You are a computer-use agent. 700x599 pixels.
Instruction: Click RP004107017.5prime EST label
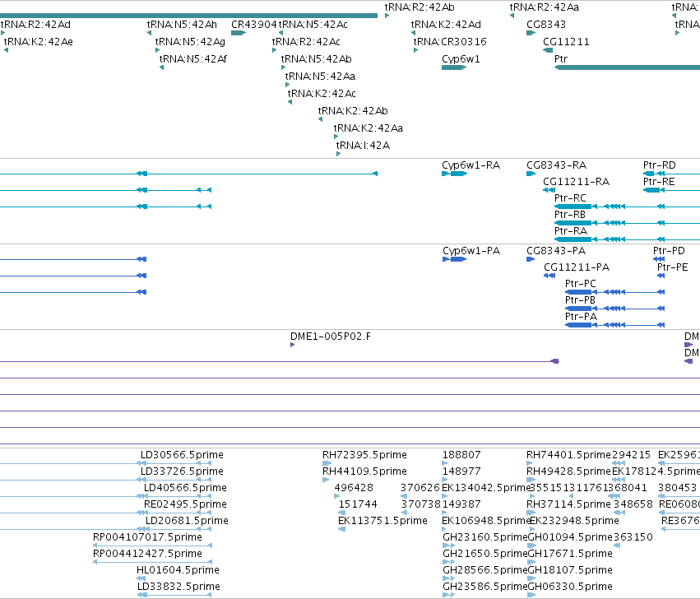click(147, 537)
